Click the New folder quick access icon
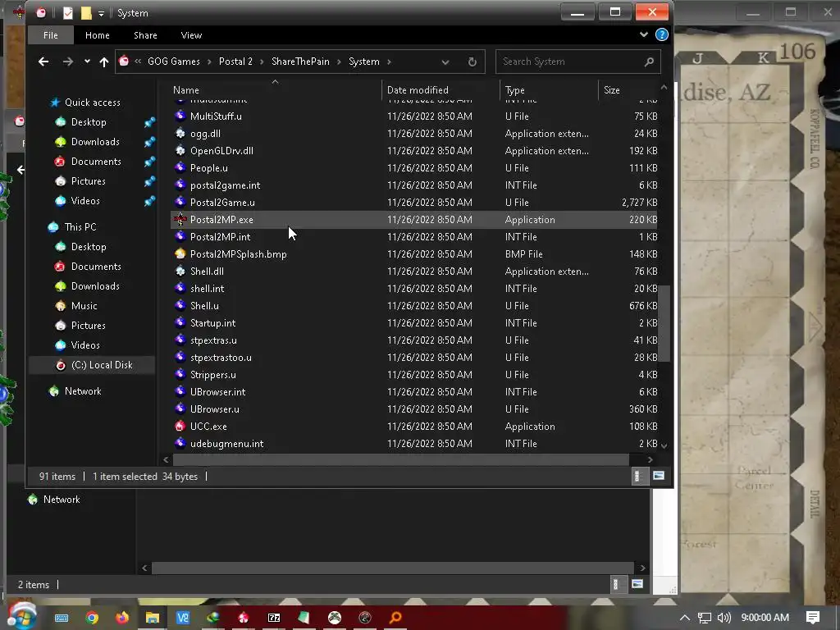 85,13
